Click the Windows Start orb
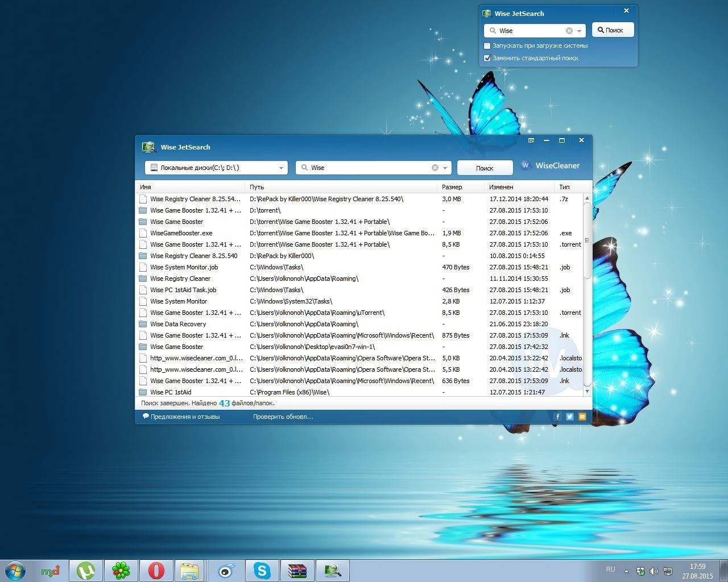 (15, 571)
